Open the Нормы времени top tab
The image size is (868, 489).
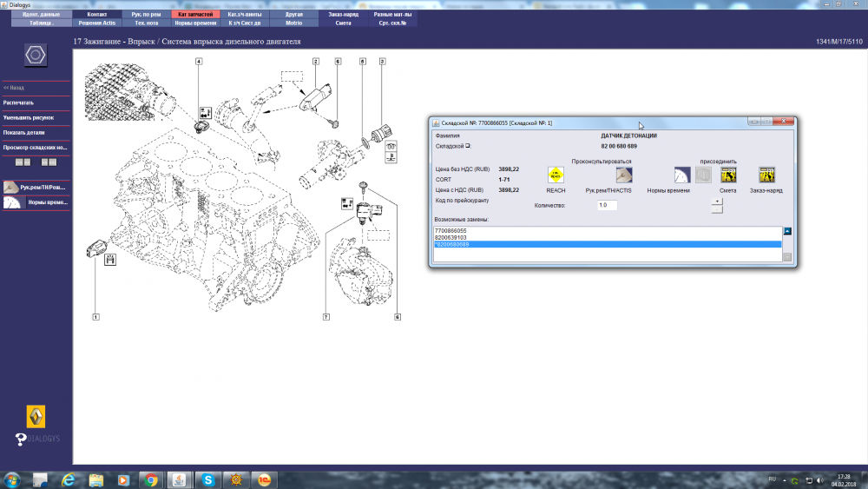tap(195, 23)
